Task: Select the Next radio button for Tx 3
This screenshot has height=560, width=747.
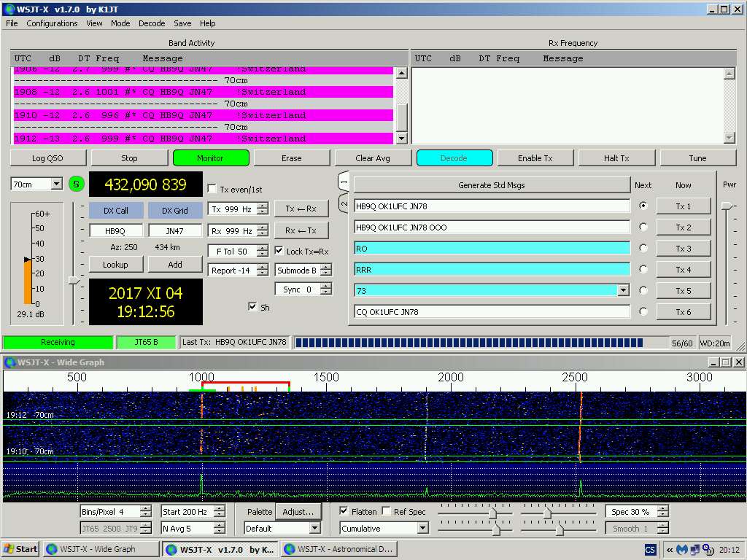Action: click(x=643, y=248)
